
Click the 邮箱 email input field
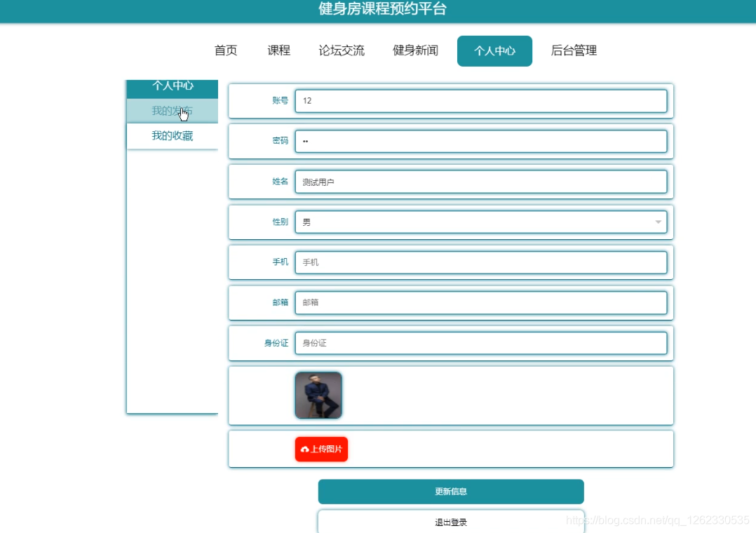tap(482, 302)
